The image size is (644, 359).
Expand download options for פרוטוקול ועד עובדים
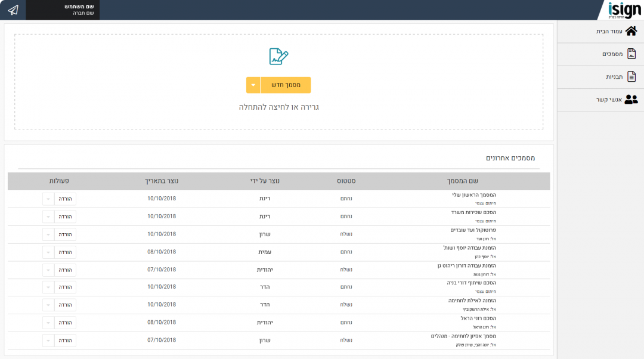click(x=48, y=234)
